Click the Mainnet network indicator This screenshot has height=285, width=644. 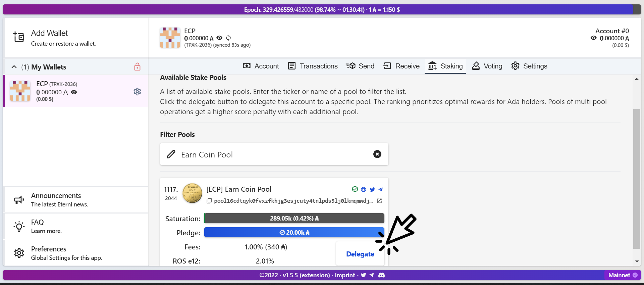(623, 275)
